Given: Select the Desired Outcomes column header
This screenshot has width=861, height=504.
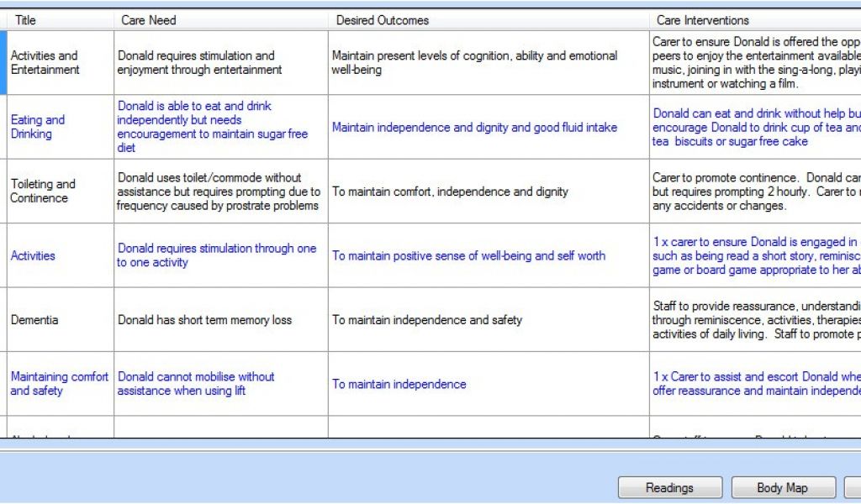Looking at the screenshot, I should click(x=382, y=20).
